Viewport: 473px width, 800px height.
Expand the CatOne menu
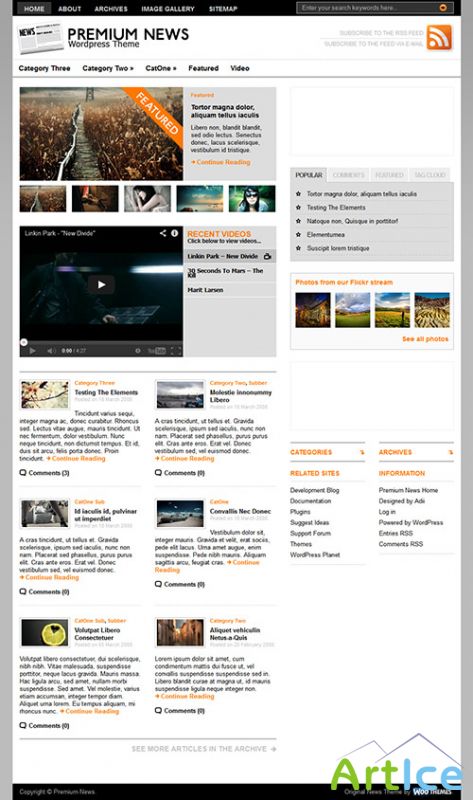coord(161,68)
